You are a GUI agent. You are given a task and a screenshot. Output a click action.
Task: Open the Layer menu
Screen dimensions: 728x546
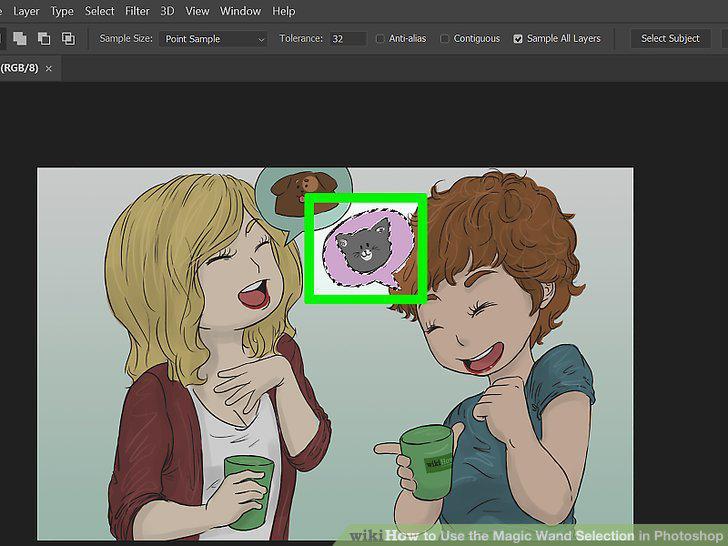pyautogui.click(x=26, y=11)
